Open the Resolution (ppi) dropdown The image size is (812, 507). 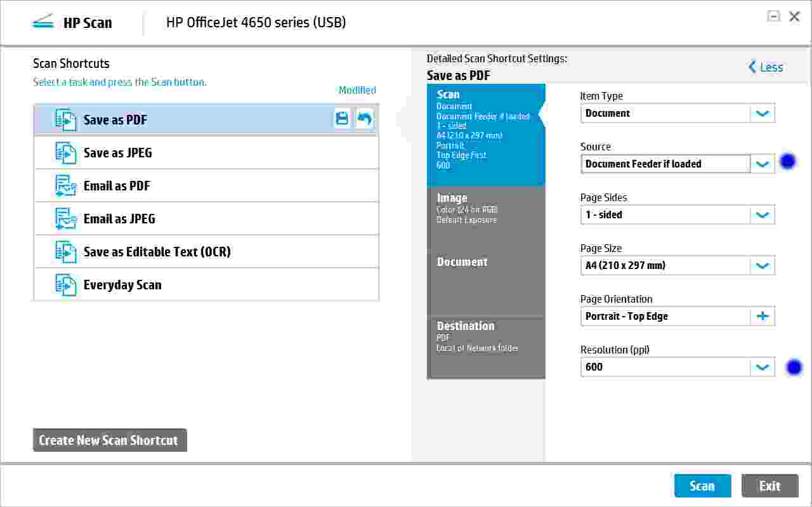(x=763, y=367)
